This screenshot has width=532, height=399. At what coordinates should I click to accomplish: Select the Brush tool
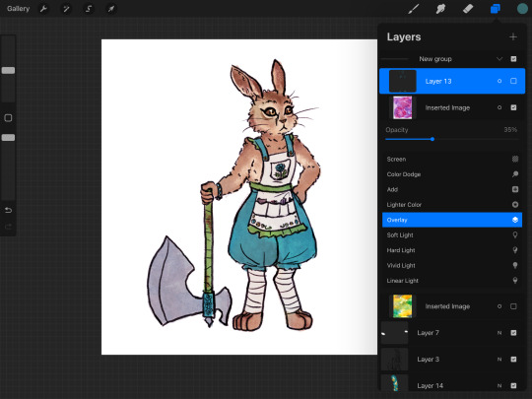click(x=414, y=9)
